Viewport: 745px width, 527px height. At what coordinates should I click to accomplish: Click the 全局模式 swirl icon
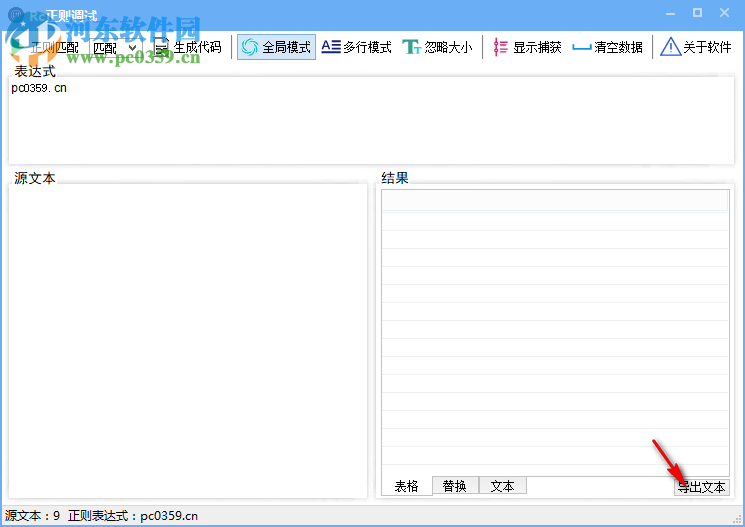click(250, 47)
